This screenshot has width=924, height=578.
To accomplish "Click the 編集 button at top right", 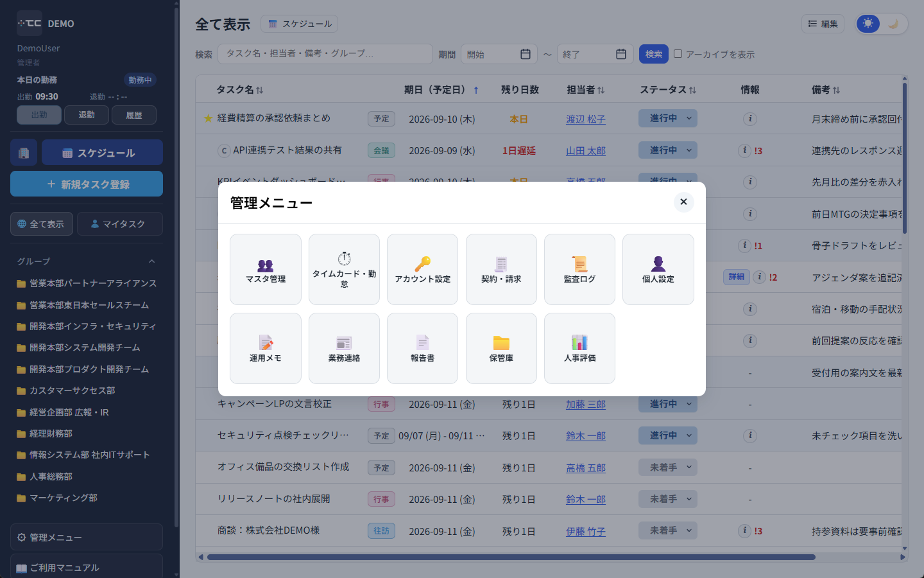I will pos(823,24).
